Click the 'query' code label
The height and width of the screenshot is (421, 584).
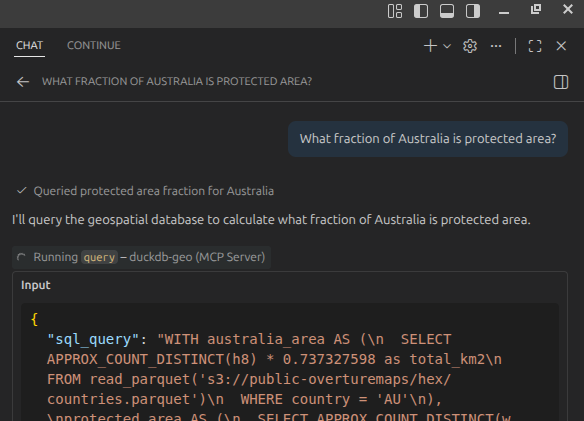pyautogui.click(x=99, y=257)
